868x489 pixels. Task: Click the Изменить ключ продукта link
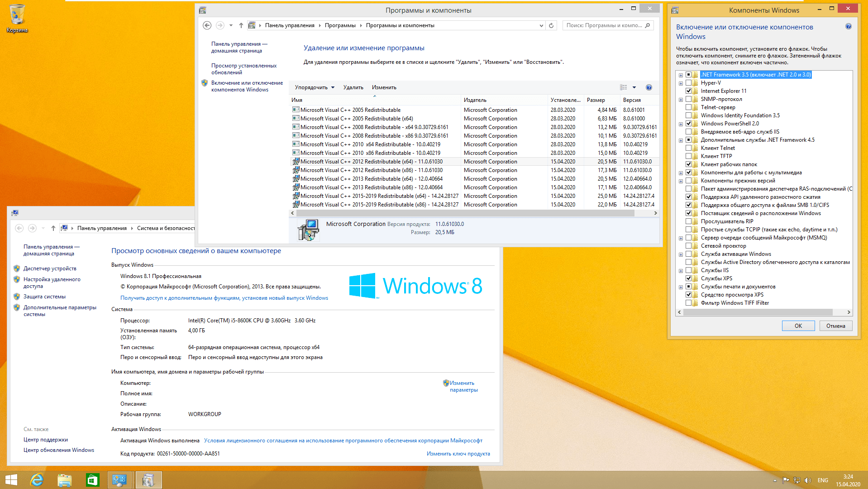coord(458,454)
